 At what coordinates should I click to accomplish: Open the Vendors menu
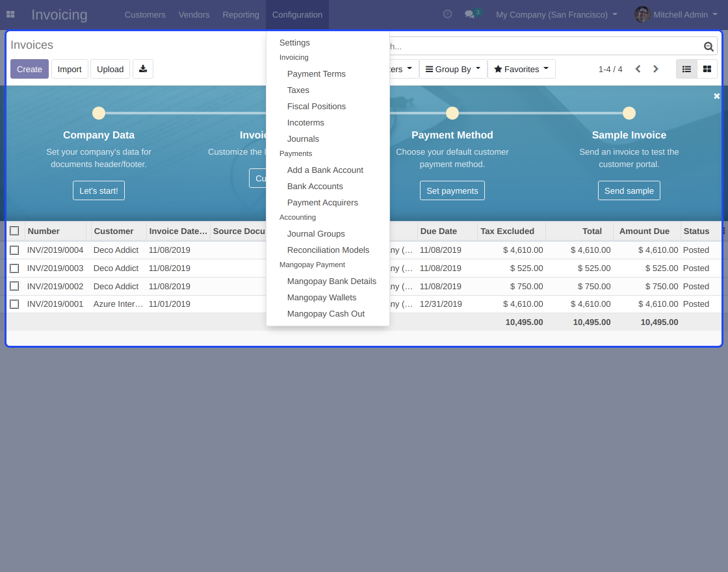coord(194,14)
